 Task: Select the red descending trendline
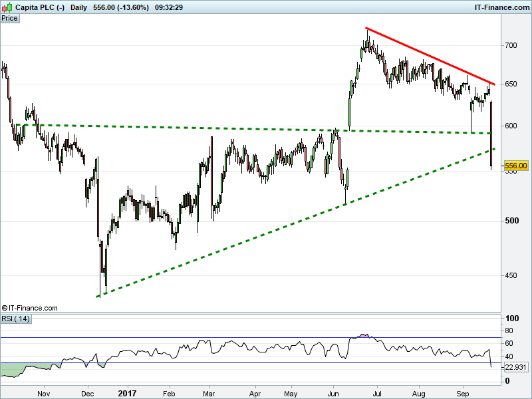tap(430, 56)
